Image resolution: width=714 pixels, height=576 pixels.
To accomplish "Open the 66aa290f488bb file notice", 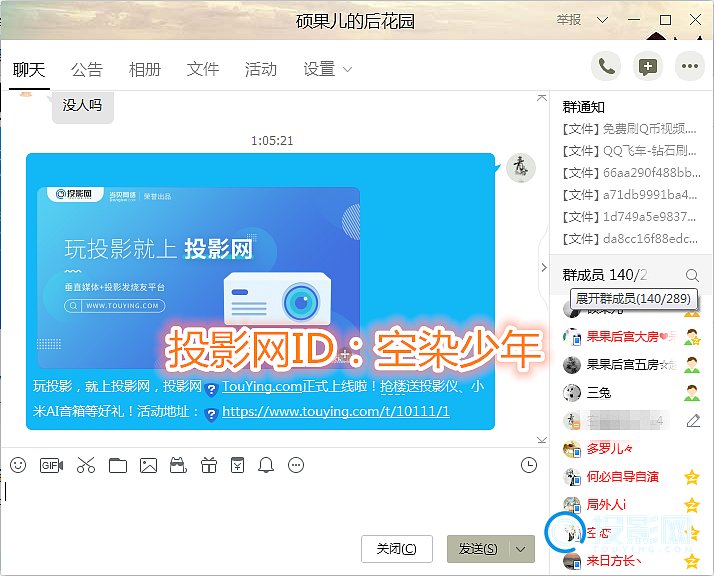I will coord(631,173).
